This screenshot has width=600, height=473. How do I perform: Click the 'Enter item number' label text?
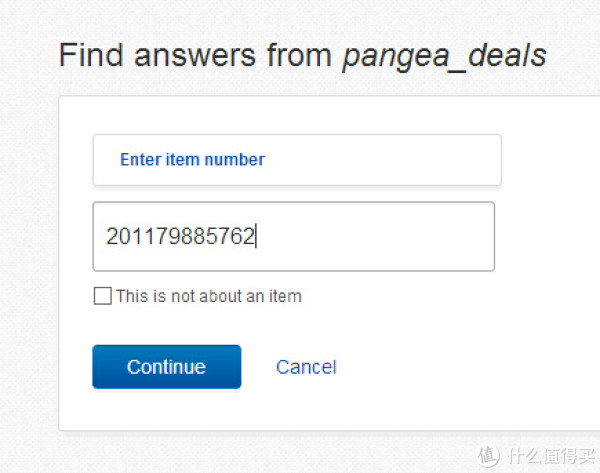click(192, 160)
